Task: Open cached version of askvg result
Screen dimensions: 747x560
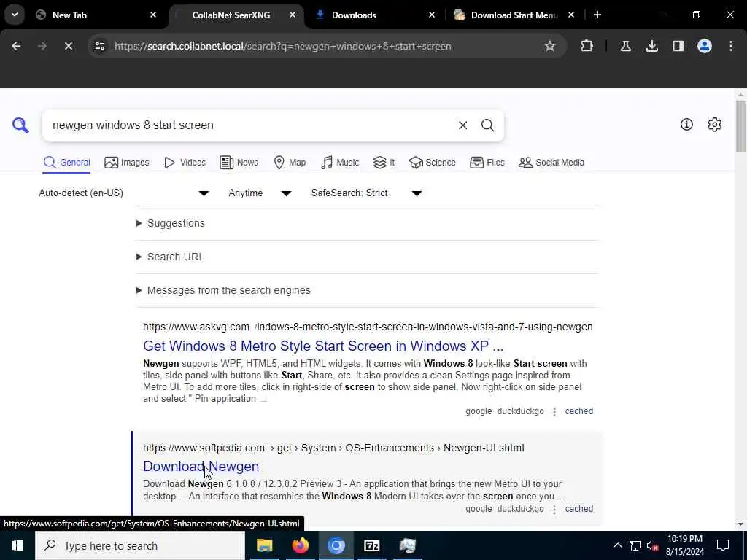Action: click(578, 411)
